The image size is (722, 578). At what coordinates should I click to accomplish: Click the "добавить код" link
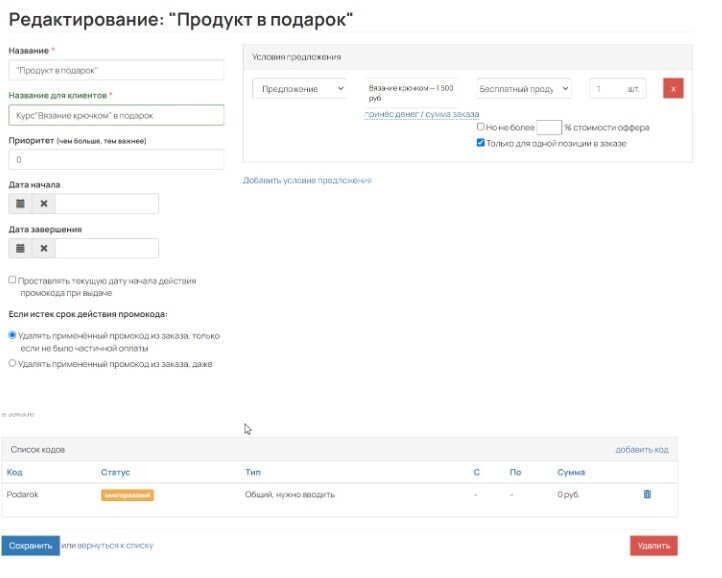pyautogui.click(x=641, y=450)
